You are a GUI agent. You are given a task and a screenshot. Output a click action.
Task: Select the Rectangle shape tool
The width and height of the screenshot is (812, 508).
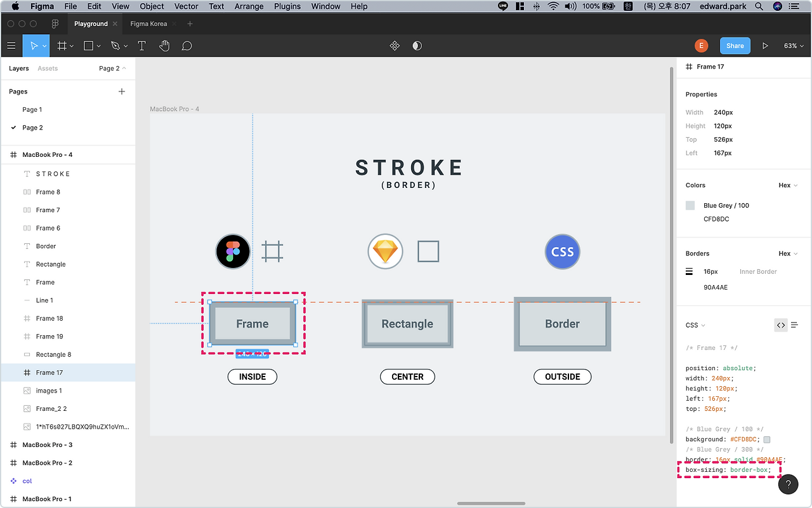point(88,46)
